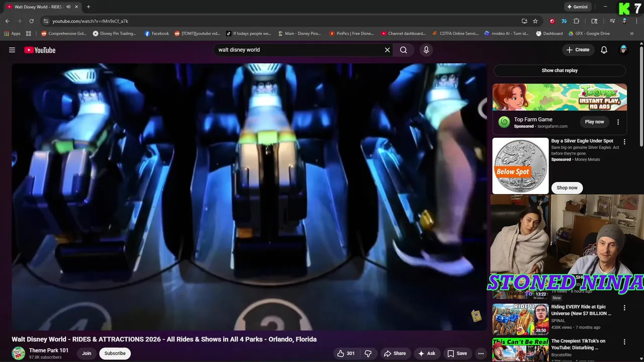Bookmark this page with star

tap(535, 21)
